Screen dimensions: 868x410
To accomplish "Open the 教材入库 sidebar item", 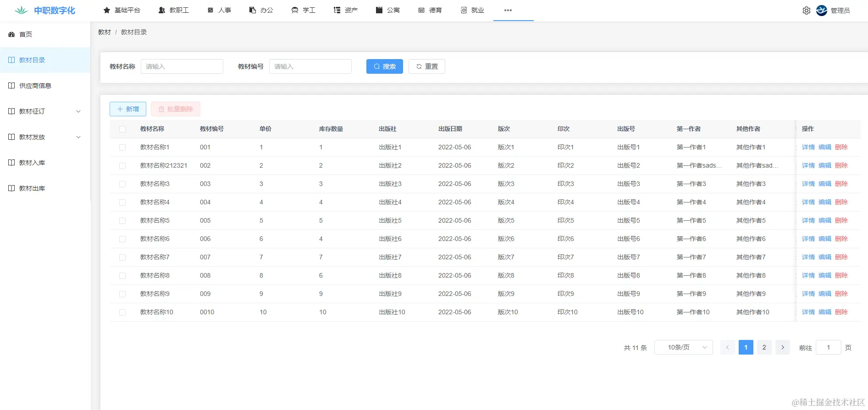I will coord(45,163).
